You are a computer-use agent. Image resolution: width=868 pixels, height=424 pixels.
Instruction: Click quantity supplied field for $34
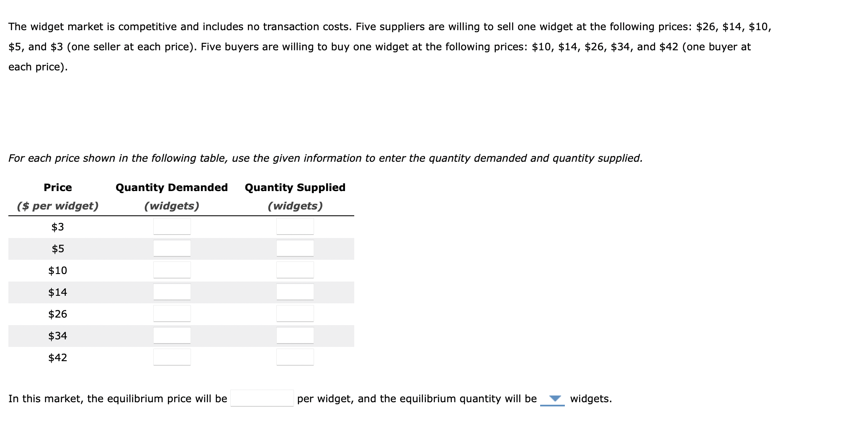295,335
